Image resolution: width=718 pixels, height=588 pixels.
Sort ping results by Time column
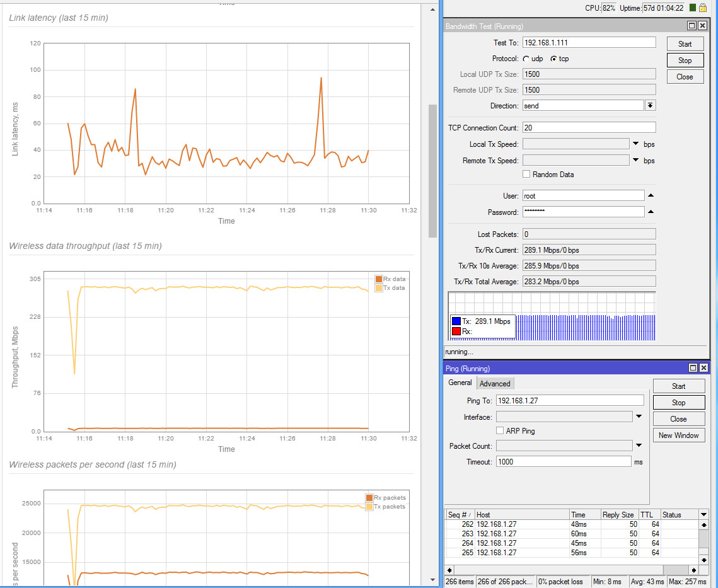click(x=585, y=515)
